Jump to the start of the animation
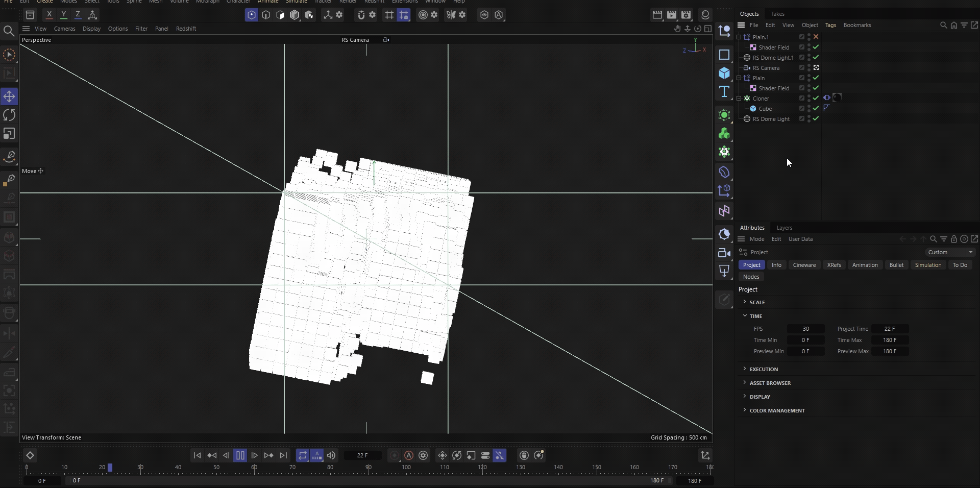 (x=197, y=455)
